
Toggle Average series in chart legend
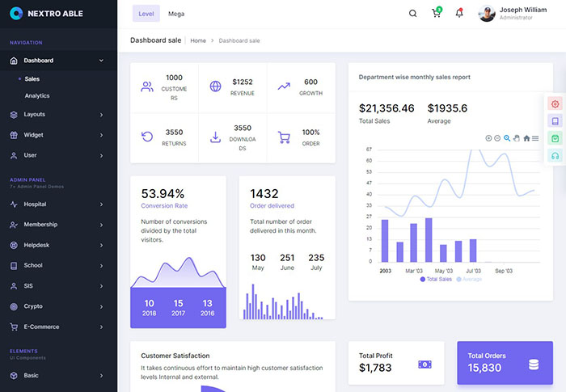(470, 279)
